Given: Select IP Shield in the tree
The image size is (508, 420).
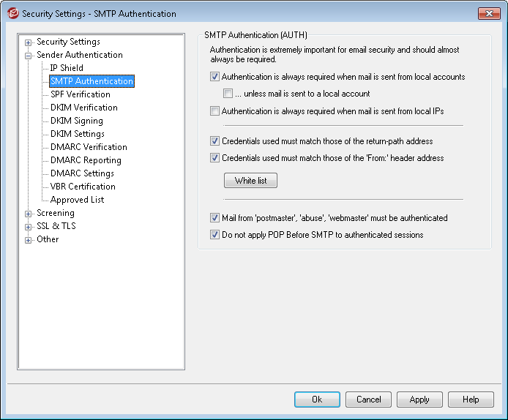Looking at the screenshot, I should pyautogui.click(x=67, y=68).
